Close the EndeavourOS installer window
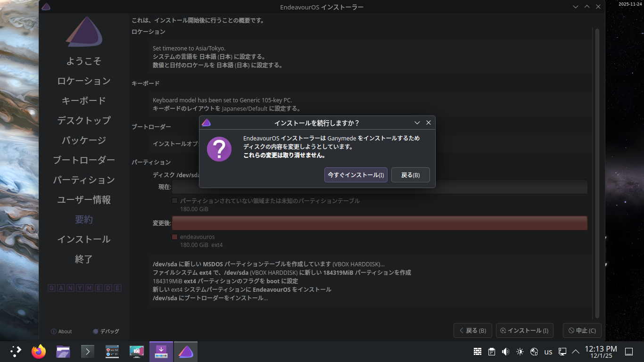Image resolution: width=644 pixels, height=362 pixels. click(x=598, y=7)
